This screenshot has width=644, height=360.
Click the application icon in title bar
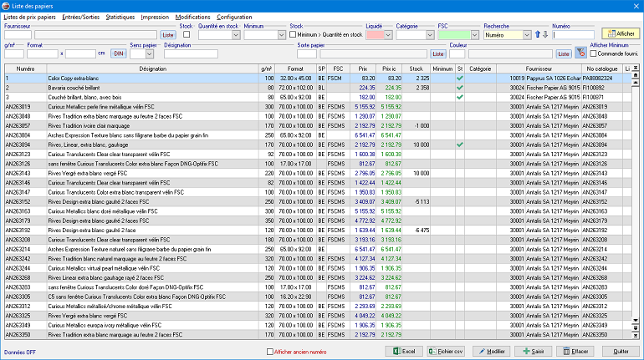pos(6,6)
